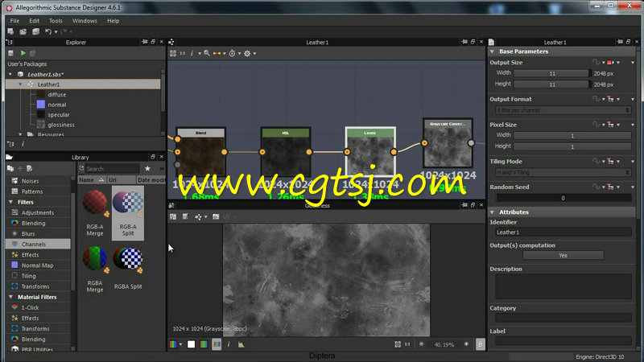Click the Identifier field containing Leather1

pyautogui.click(x=563, y=232)
